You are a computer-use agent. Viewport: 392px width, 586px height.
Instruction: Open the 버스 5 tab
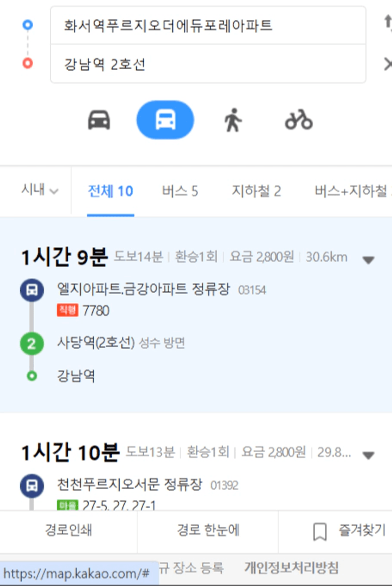click(x=180, y=191)
